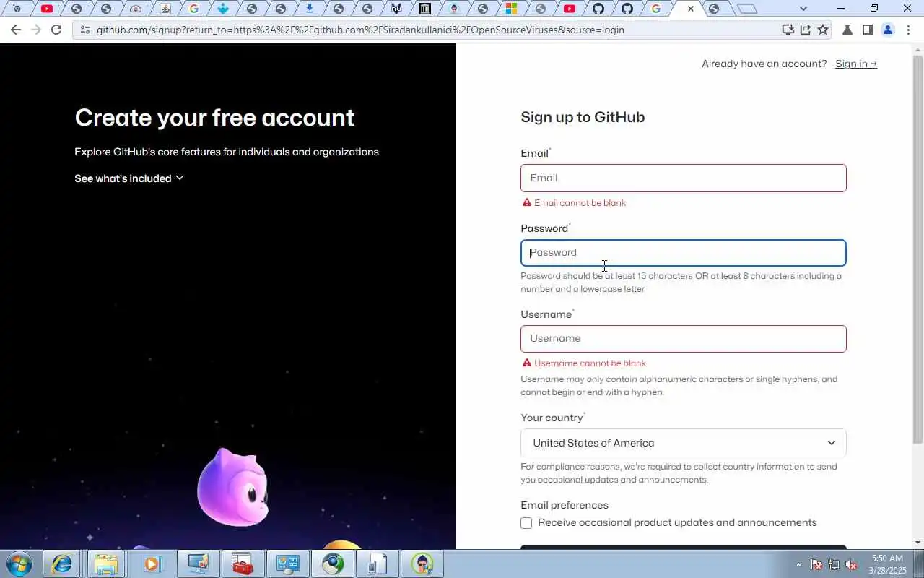
Task: Click the Sign in link
Action: 856,64
